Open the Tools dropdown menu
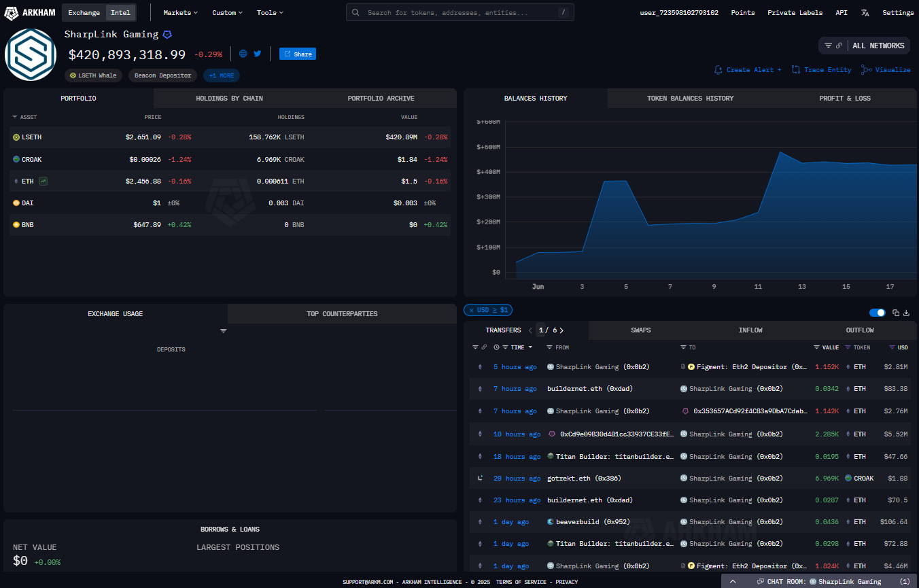 270,12
